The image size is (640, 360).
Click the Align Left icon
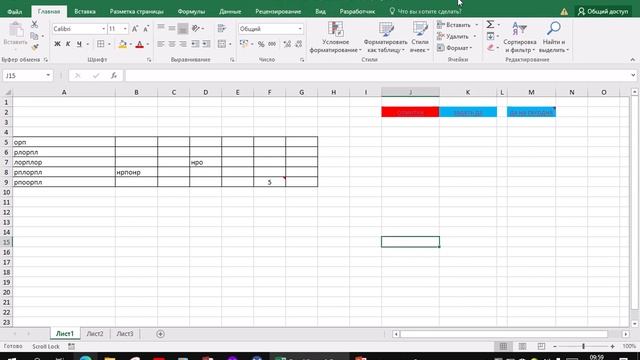pos(161,44)
